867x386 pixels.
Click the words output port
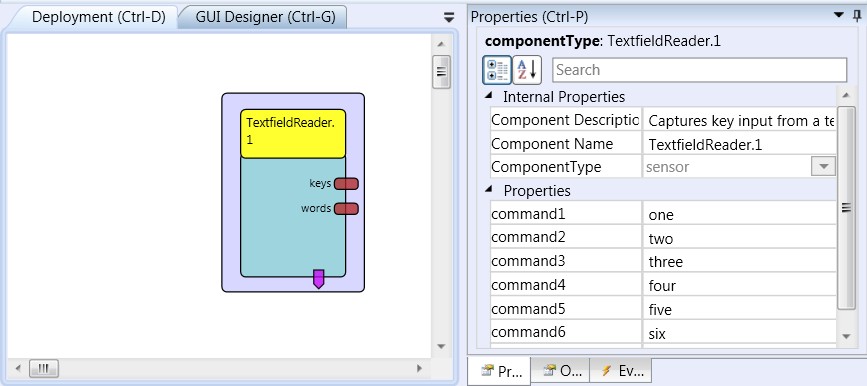[x=346, y=208]
